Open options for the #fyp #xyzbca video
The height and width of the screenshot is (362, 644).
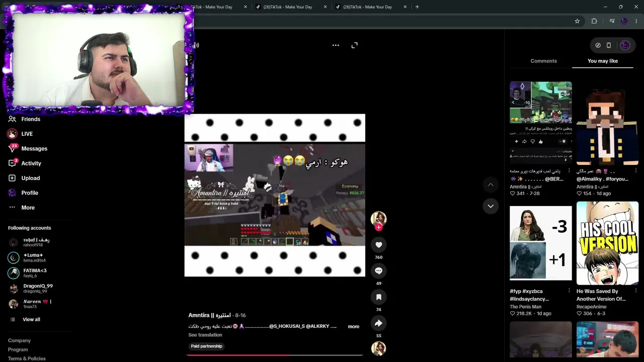pos(569,291)
